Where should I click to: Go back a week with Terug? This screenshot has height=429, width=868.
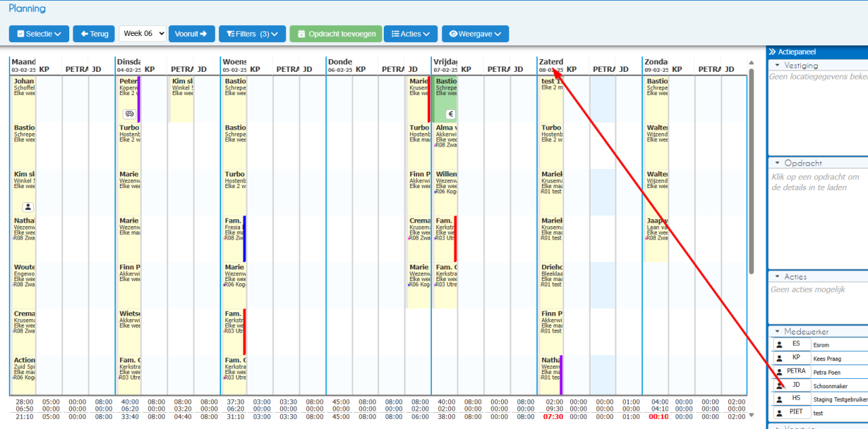click(94, 34)
